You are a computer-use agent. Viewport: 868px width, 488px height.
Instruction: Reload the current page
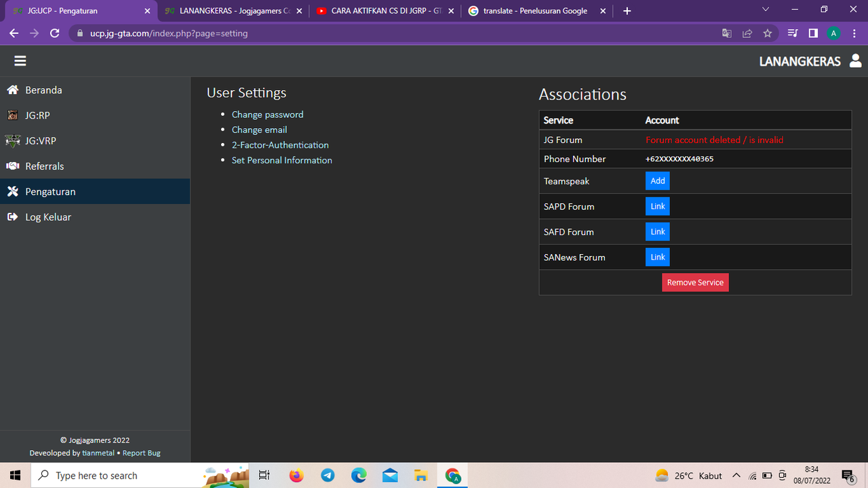[x=55, y=33]
